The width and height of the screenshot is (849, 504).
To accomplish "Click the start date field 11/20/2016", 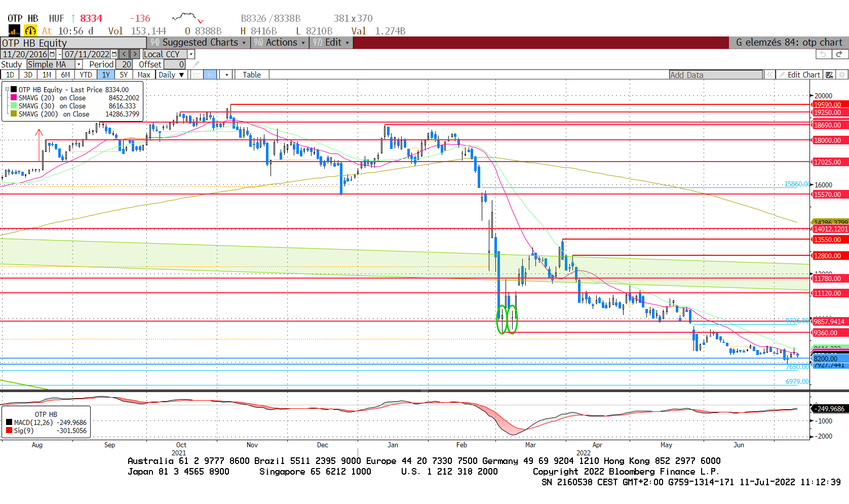I will (x=25, y=54).
